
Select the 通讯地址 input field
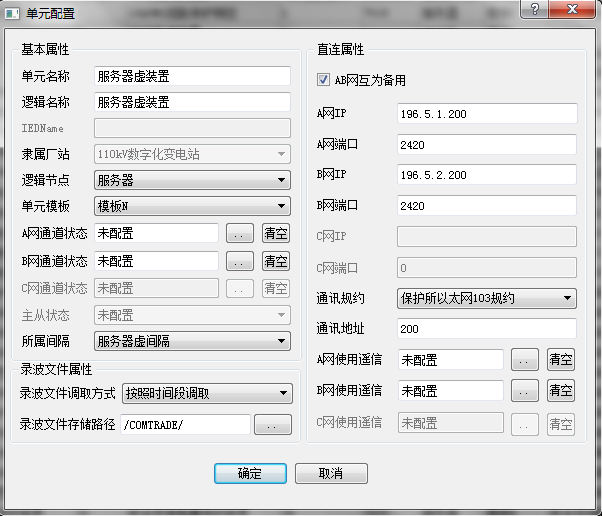[487, 329]
